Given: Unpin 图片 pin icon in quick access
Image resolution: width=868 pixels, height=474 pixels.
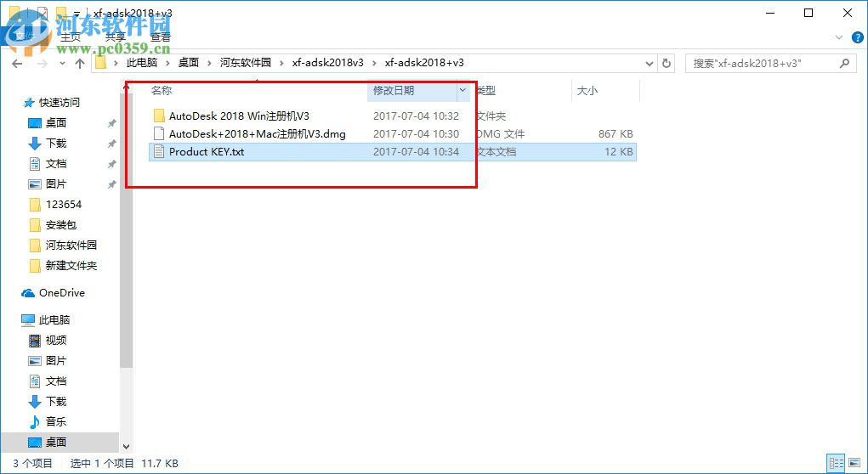Looking at the screenshot, I should [x=111, y=183].
